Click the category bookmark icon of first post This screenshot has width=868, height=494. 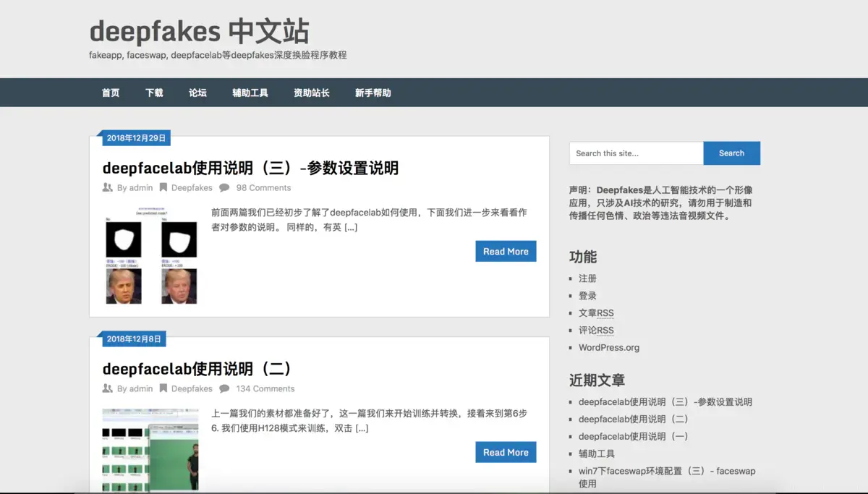163,187
